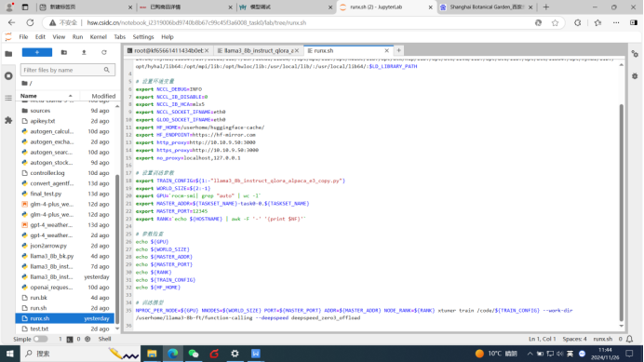
Task: Open the File Browser sidebar icon
Action: [x=8, y=54]
